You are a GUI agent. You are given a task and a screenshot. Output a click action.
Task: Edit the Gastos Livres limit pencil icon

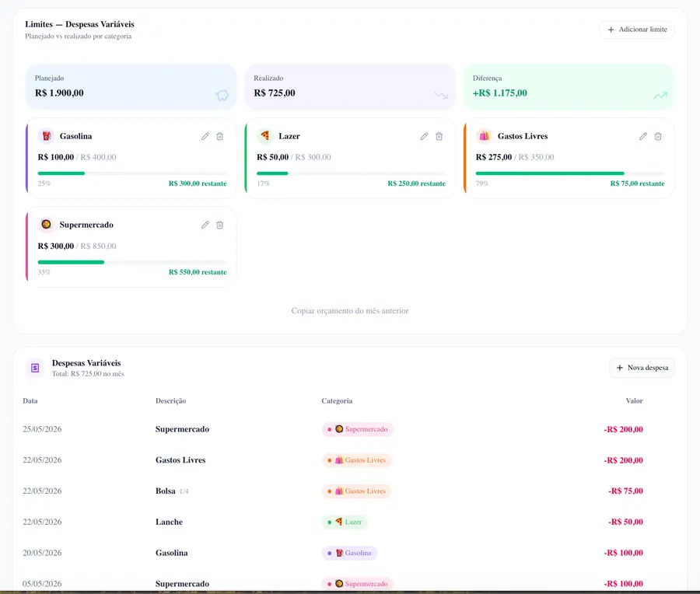click(x=643, y=136)
